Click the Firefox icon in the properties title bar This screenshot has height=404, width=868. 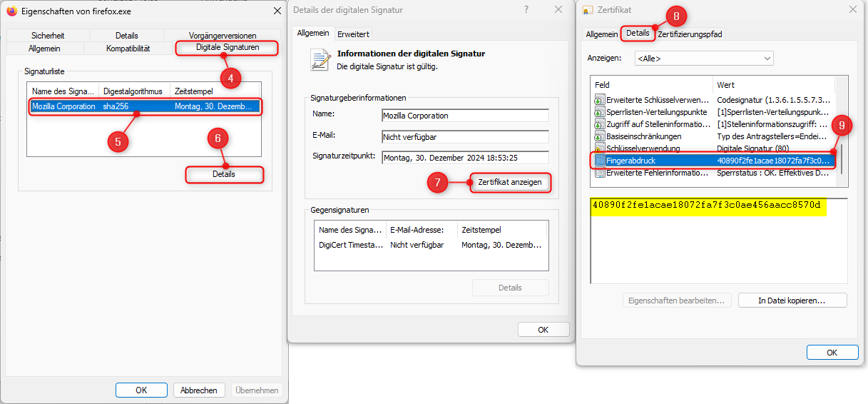(x=12, y=11)
